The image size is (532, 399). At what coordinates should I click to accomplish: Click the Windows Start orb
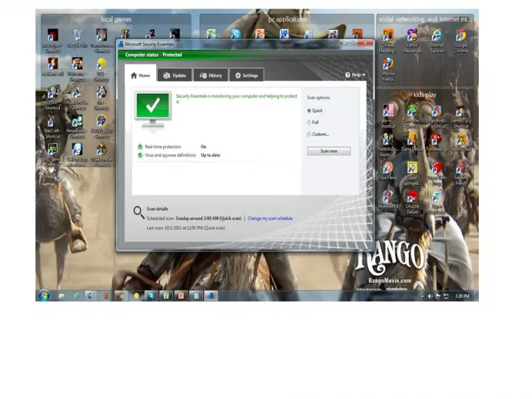pos(45,295)
